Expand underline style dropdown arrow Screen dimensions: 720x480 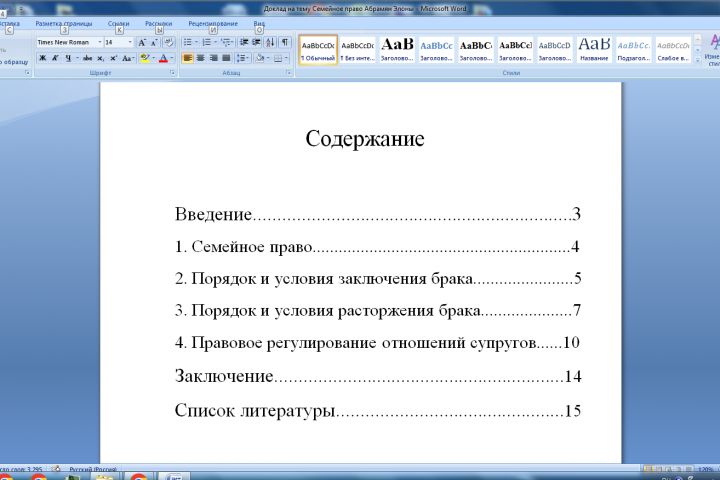pos(77,58)
